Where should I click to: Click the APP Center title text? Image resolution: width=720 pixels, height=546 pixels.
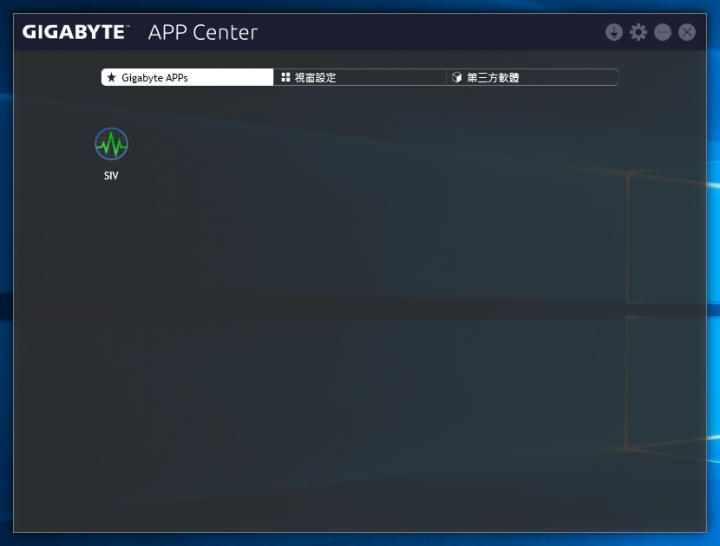coord(203,33)
